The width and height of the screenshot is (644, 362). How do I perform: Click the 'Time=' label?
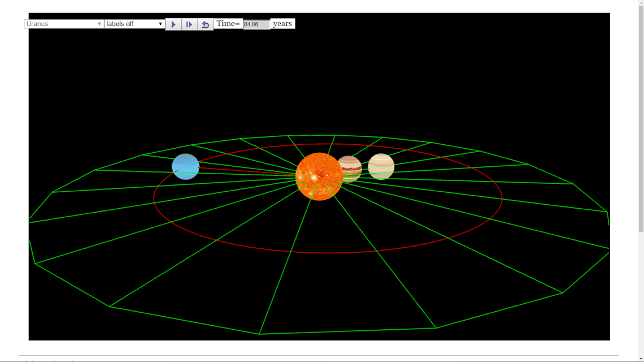click(x=228, y=24)
